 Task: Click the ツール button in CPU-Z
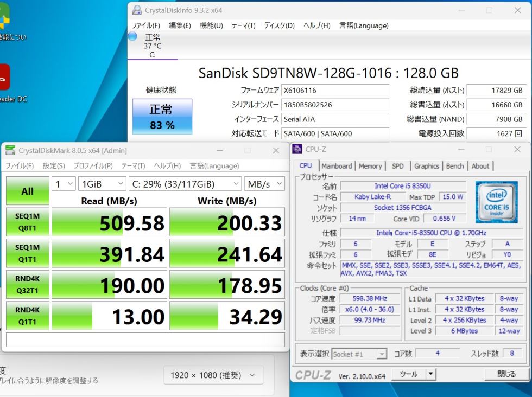[409, 374]
